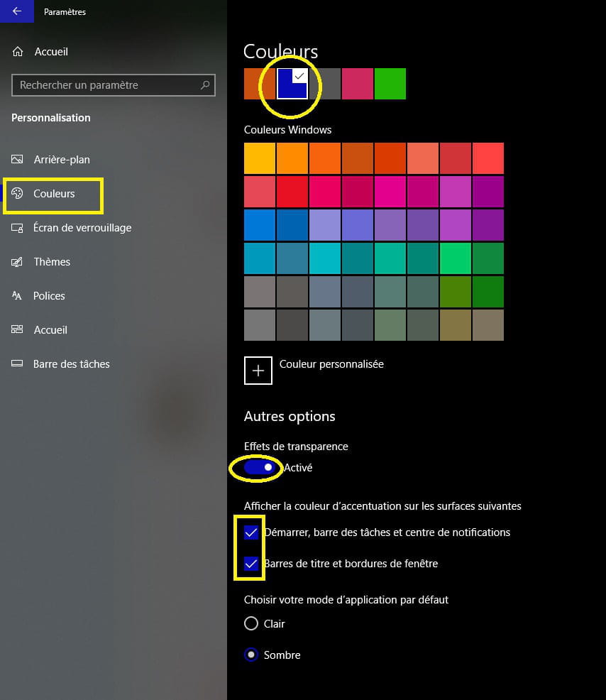
Task: Uncheck Démarrer, barre des tâches et centre de notifications
Action: 251,532
